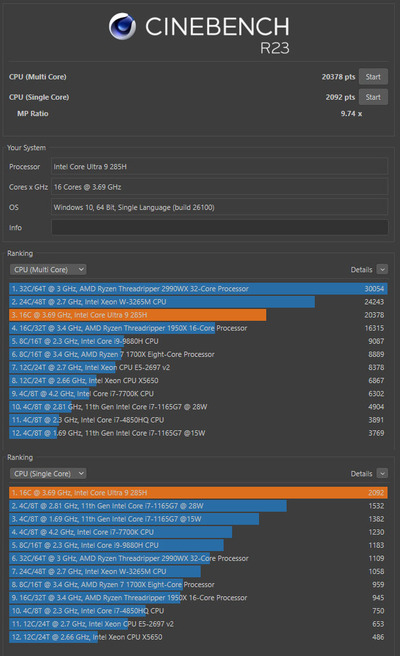This screenshot has height=656, width=400.
Task: Select Xeon X5650 single core entry scoring 486
Action: 198,637
